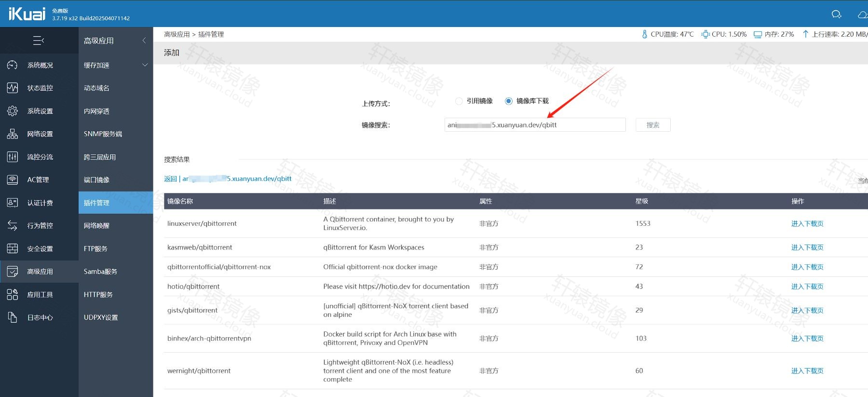Open 跨三层应用 menu item
The width and height of the screenshot is (868, 397).
point(100,157)
